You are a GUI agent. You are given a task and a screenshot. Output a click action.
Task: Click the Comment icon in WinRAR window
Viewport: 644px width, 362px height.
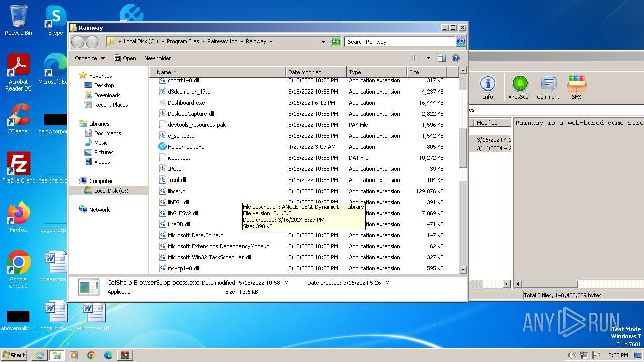click(548, 87)
